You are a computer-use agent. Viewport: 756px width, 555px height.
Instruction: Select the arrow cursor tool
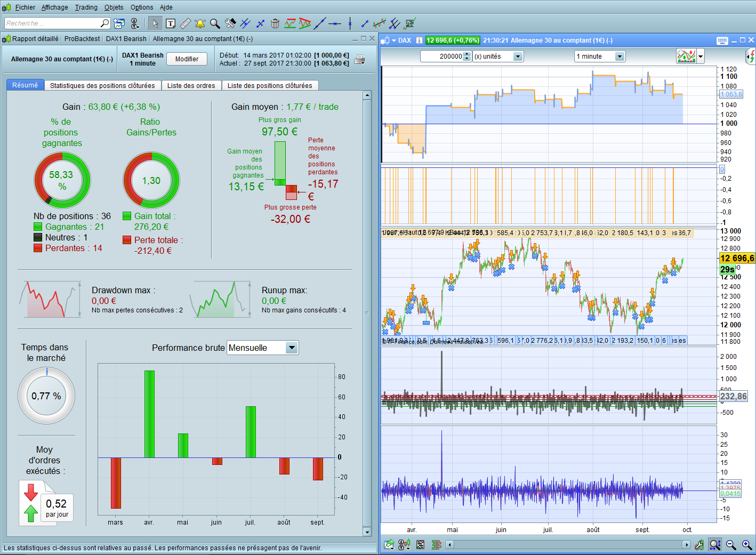click(155, 23)
